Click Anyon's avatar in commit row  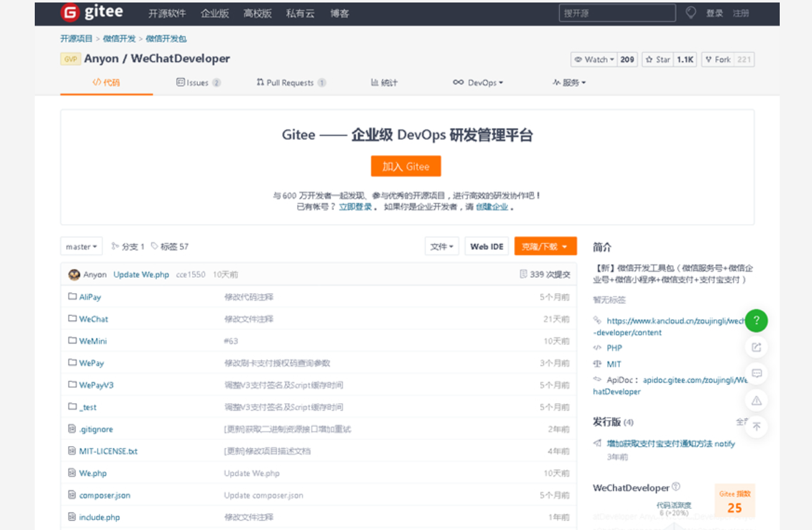[74, 274]
